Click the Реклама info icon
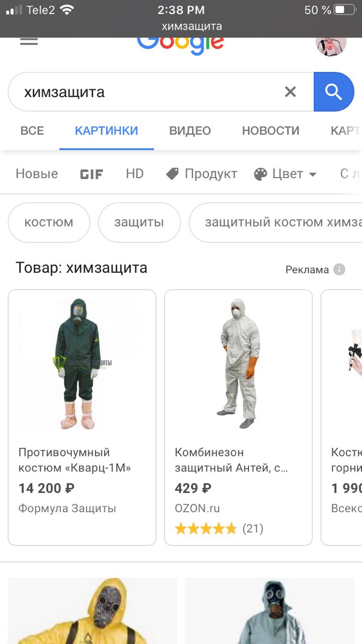Screen dimensions: 362x644 click(339, 270)
